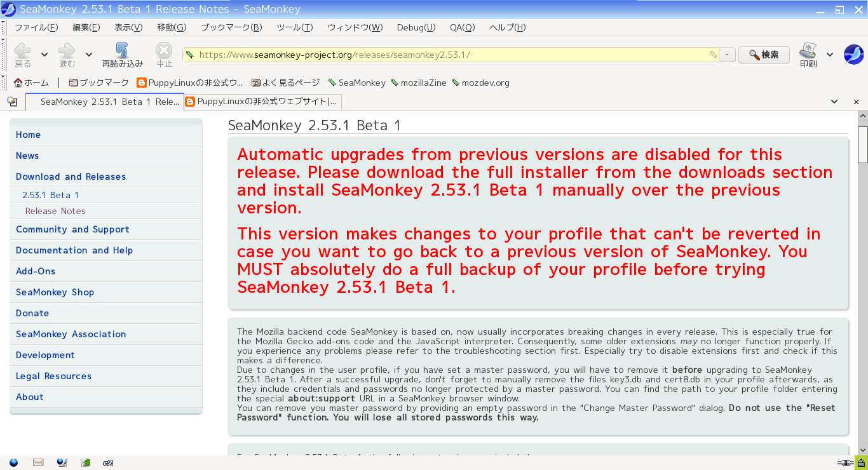
Task: Open the Back button history dropdown
Action: tap(44, 55)
